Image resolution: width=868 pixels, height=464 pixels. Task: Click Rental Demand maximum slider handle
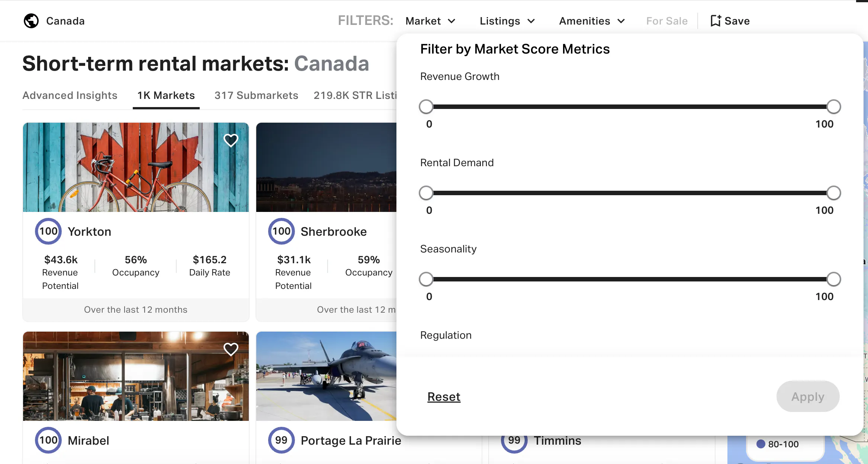tap(833, 193)
